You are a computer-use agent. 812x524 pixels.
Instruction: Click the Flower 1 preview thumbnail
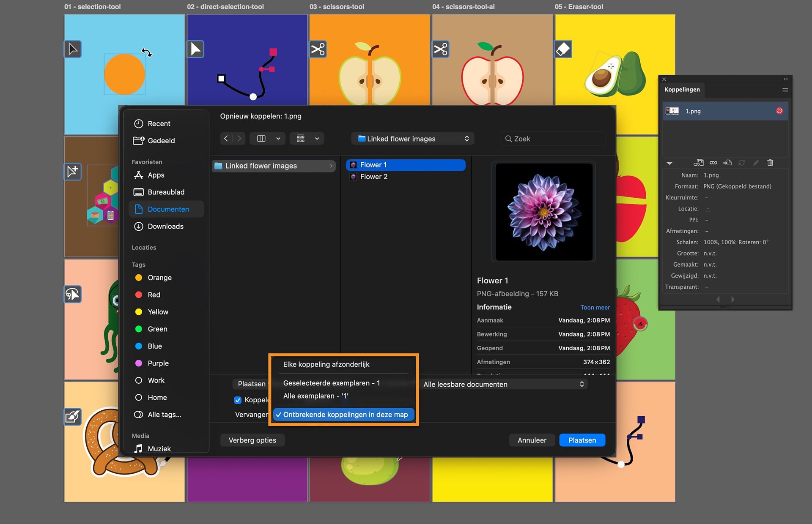543,212
